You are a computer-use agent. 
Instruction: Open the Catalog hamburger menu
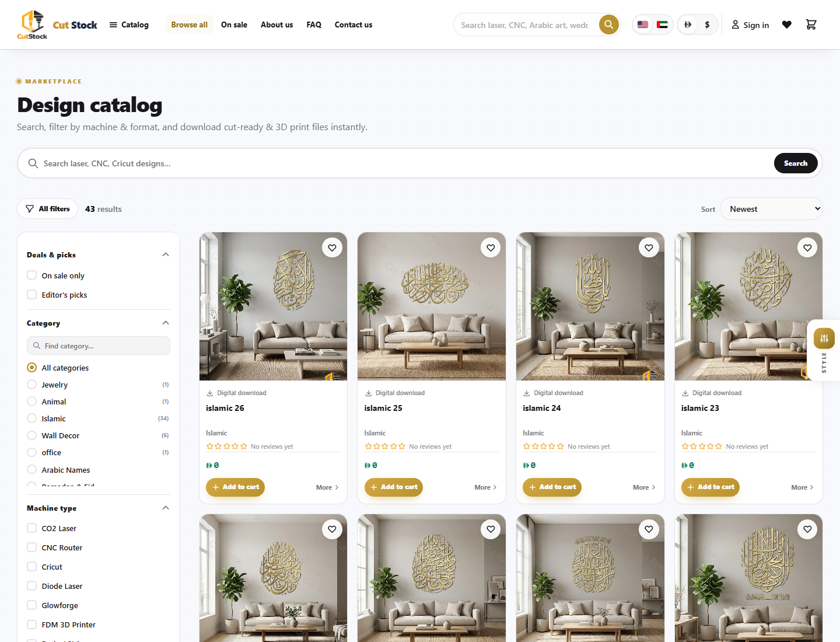tap(129, 25)
